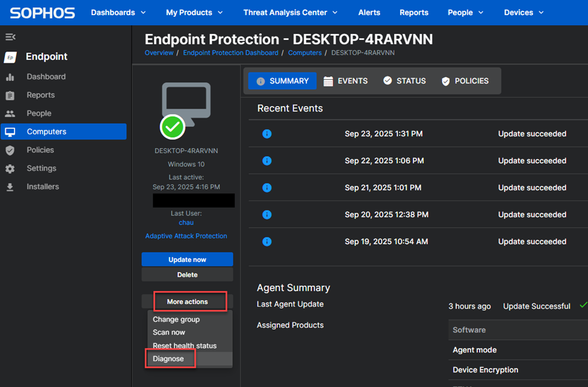Screen dimensions: 588x387
Task: Expand Threat Analysis Center menu
Action: pyautogui.click(x=290, y=13)
